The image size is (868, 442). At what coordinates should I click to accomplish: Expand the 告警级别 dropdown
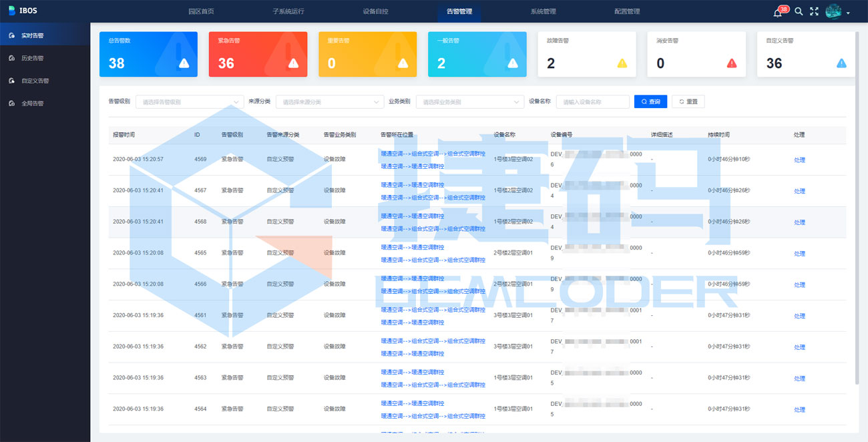point(190,102)
